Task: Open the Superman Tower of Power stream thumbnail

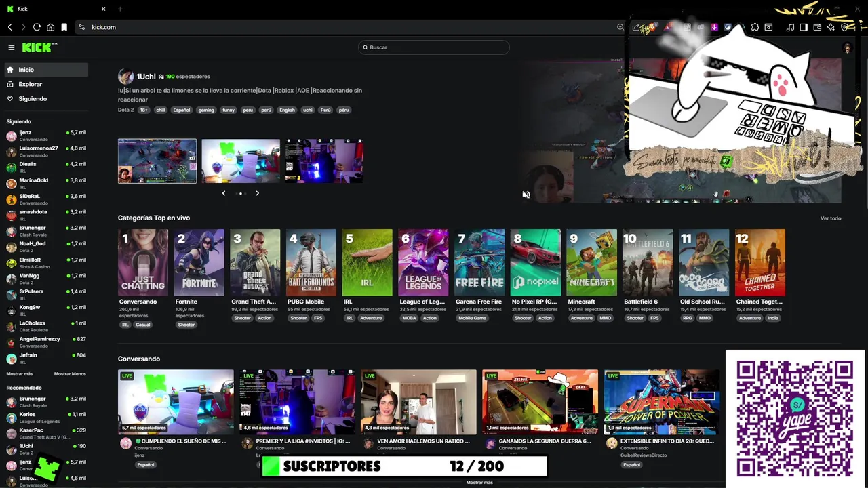Action: (662, 402)
